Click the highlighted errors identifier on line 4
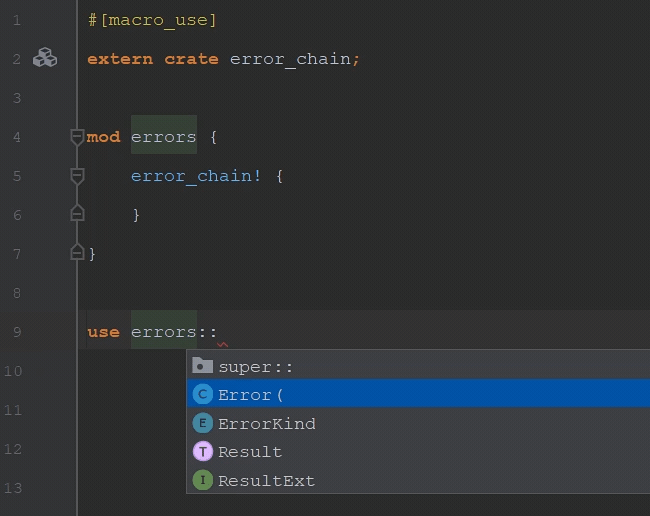 (164, 137)
